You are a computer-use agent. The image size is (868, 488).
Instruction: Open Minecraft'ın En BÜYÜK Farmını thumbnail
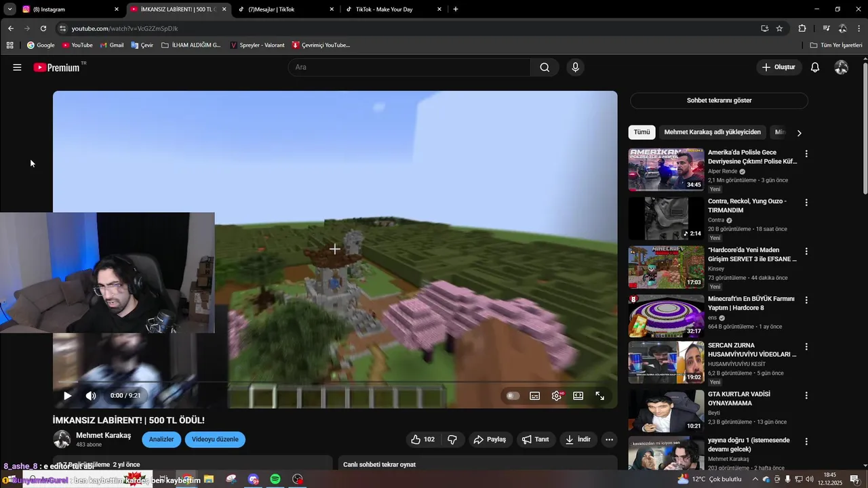(666, 316)
